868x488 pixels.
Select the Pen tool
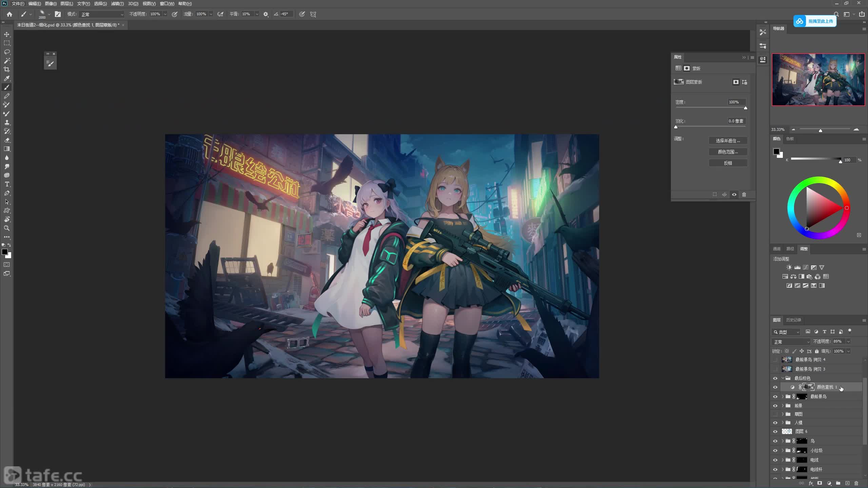(7, 193)
